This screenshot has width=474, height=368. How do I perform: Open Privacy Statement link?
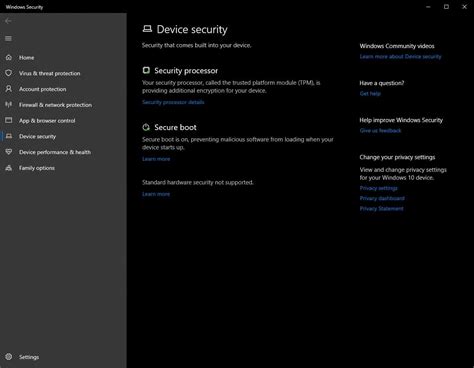(381, 209)
